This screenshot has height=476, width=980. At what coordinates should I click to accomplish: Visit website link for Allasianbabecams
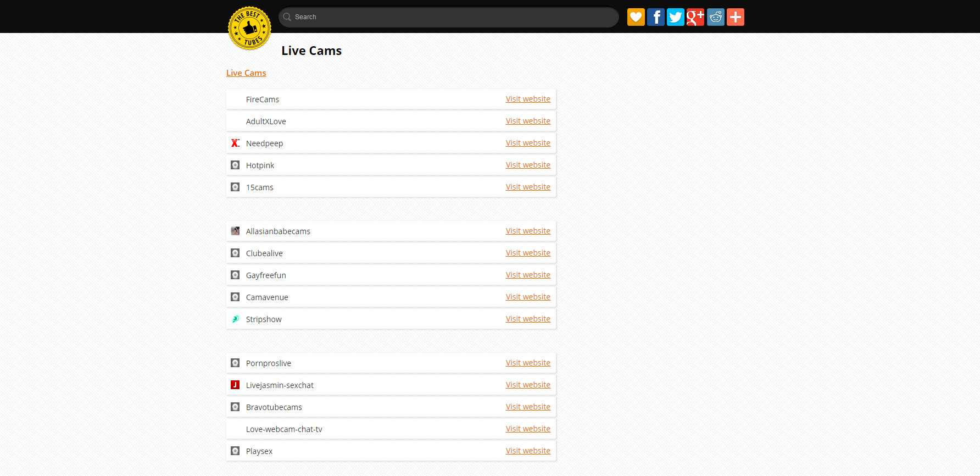click(528, 231)
